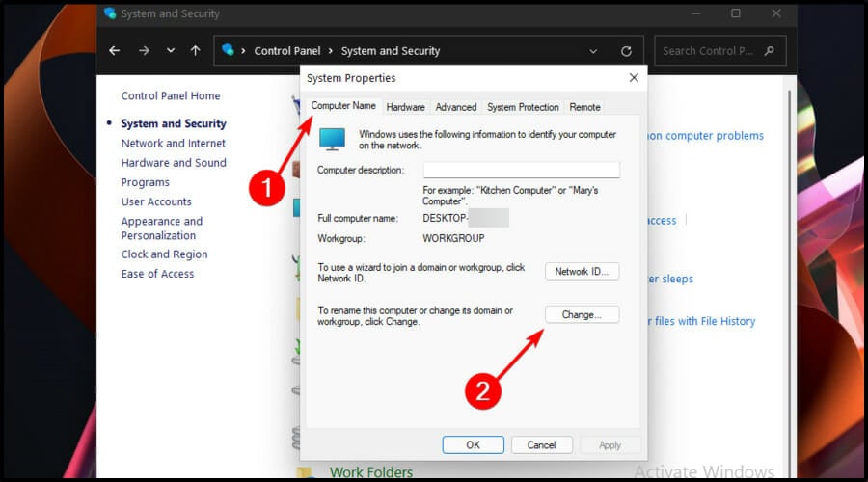Viewport: 868px width, 482px height.
Task: Click into Computer description field
Action: pyautogui.click(x=521, y=170)
